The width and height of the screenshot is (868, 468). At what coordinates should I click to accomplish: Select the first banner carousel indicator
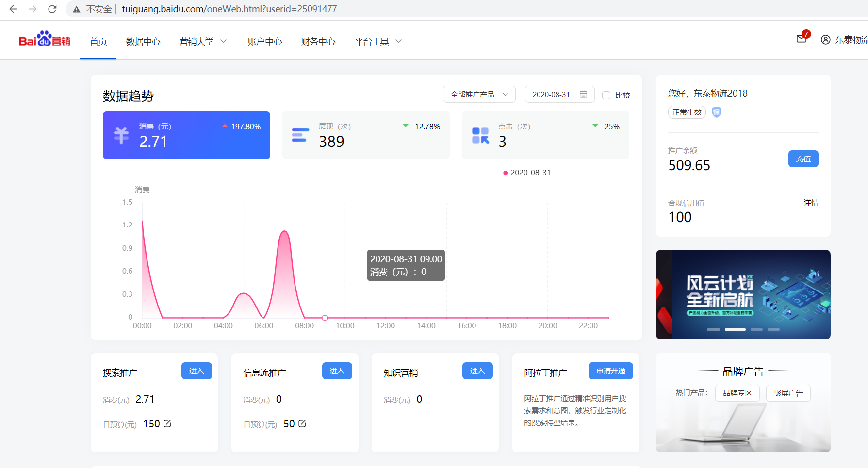[x=713, y=329]
